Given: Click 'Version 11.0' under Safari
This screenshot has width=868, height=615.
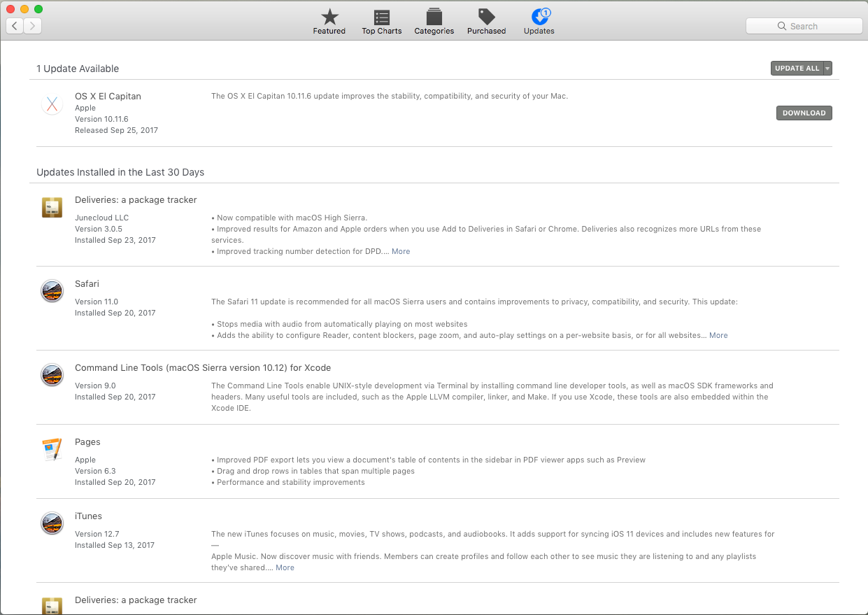Looking at the screenshot, I should pos(97,302).
